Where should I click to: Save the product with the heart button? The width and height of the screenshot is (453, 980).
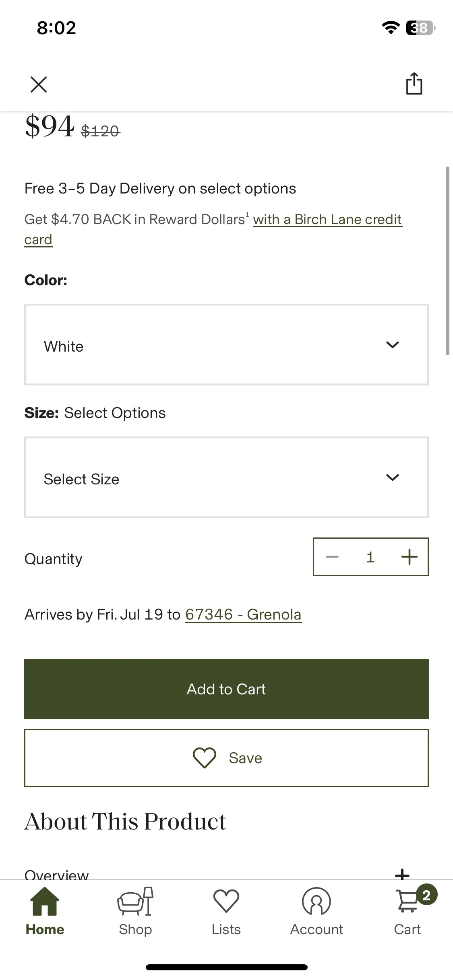226,758
